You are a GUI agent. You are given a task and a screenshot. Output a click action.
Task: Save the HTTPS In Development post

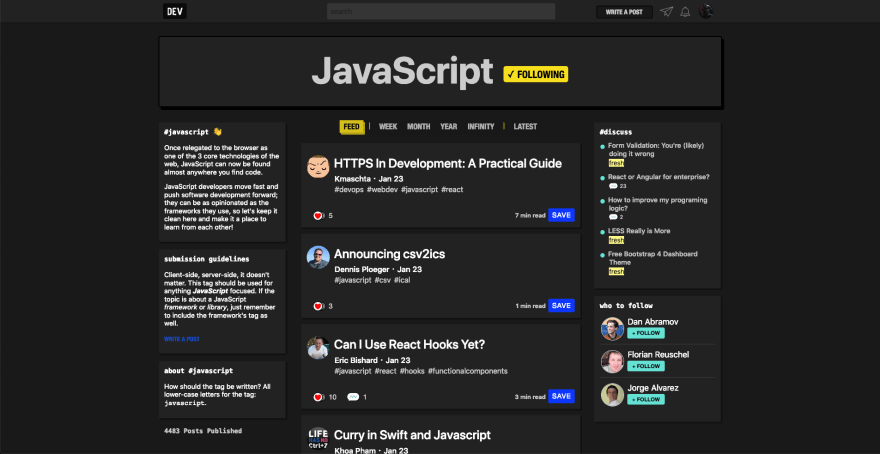(561, 215)
